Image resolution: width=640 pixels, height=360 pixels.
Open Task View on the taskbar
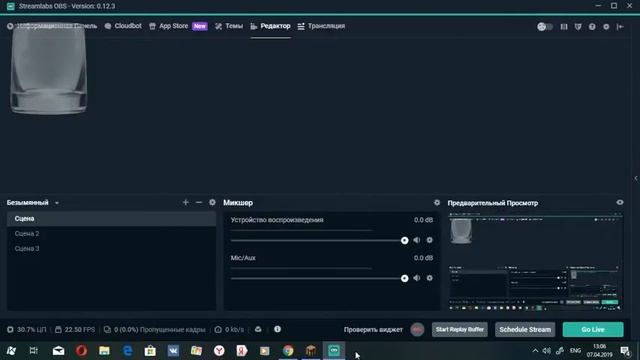click(33, 350)
